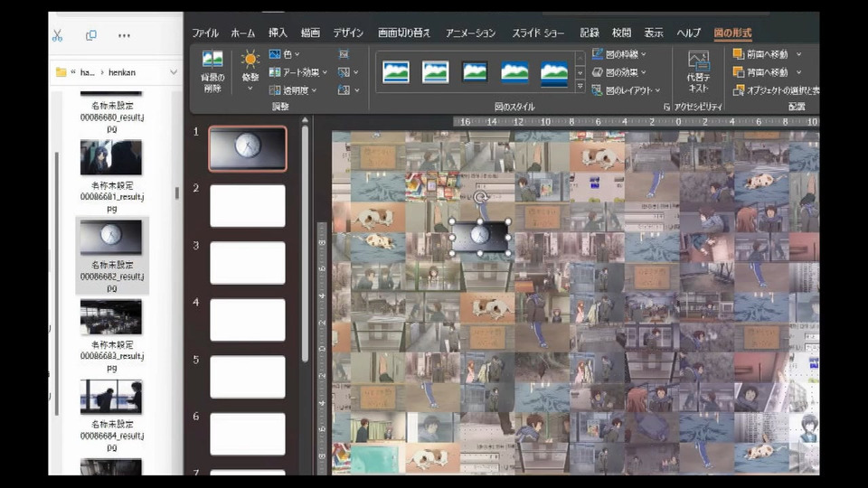Click the Copy icon in Explorer toolbar
Screen dimensions: 868x488
point(90,35)
